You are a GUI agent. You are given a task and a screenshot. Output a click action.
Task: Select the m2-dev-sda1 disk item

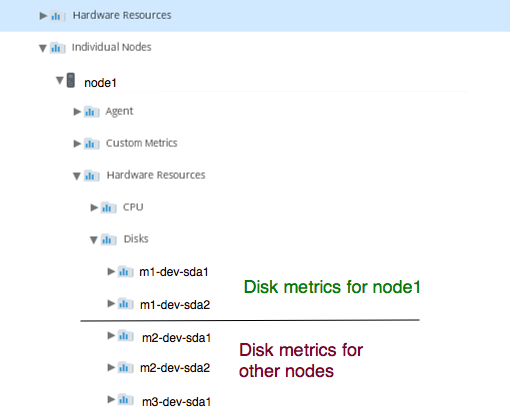click(x=177, y=338)
